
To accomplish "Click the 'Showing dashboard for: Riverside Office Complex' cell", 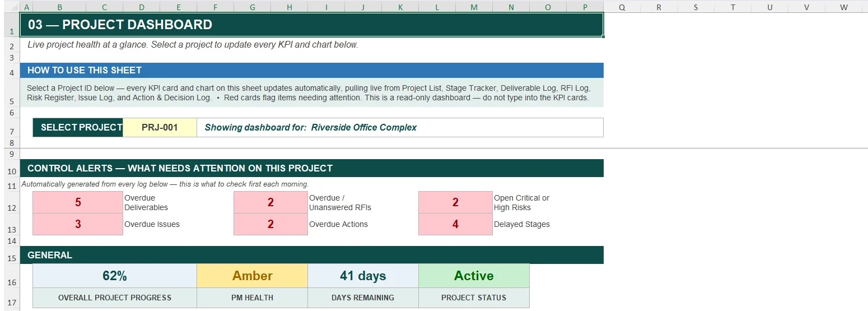I will click(400, 127).
